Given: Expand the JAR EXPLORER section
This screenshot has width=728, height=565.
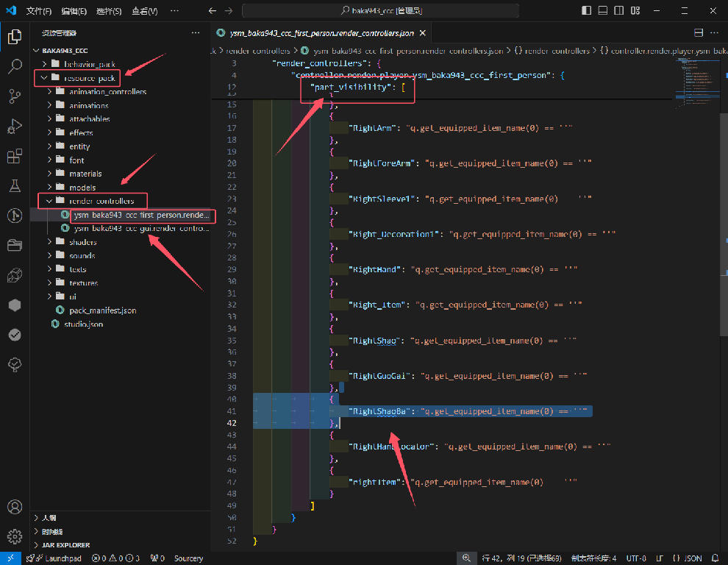Looking at the screenshot, I should [x=65, y=545].
